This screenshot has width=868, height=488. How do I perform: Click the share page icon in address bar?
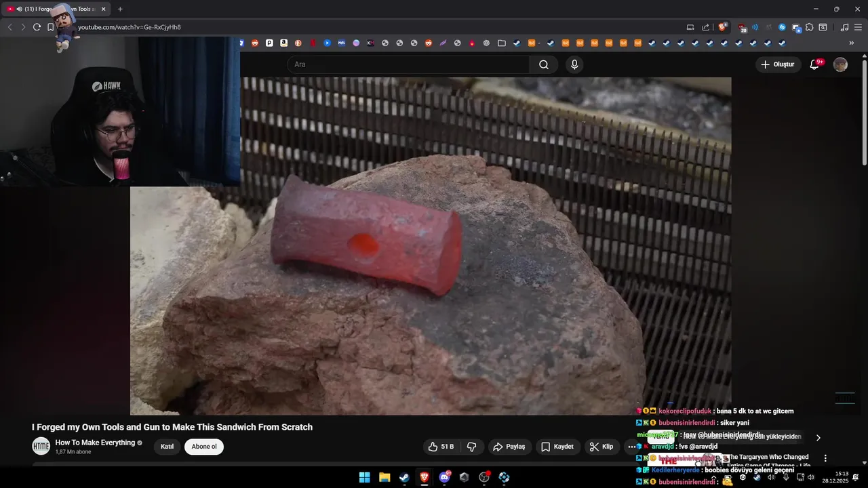(706, 27)
